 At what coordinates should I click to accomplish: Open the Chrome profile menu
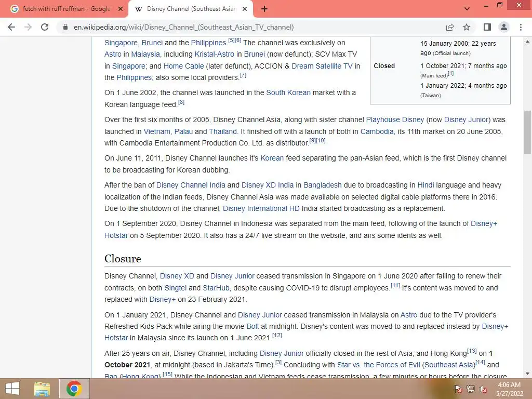point(504,27)
